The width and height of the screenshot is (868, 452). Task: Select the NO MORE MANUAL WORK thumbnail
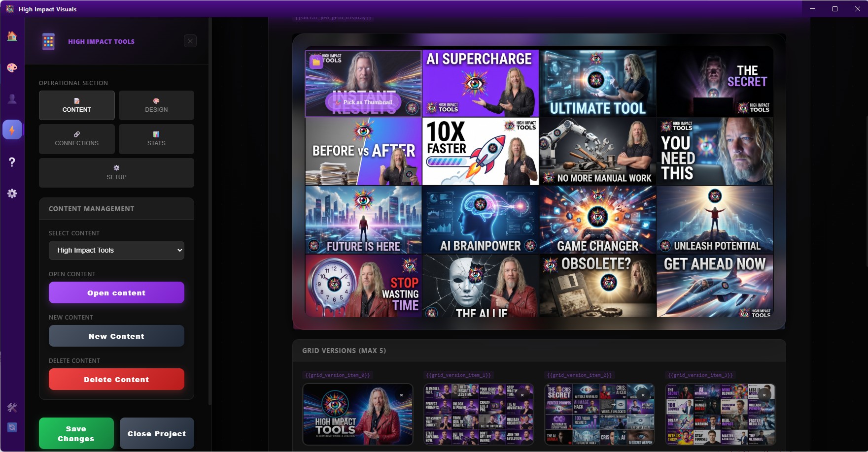point(598,151)
